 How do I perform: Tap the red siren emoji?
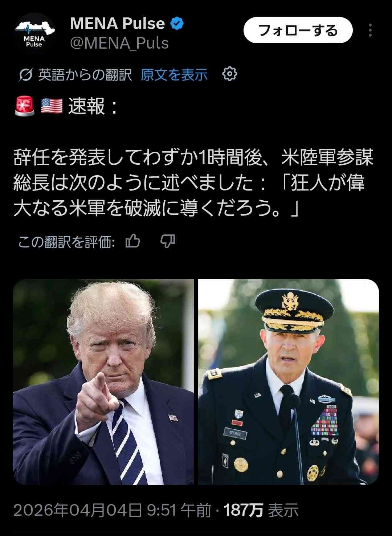pyautogui.click(x=25, y=106)
